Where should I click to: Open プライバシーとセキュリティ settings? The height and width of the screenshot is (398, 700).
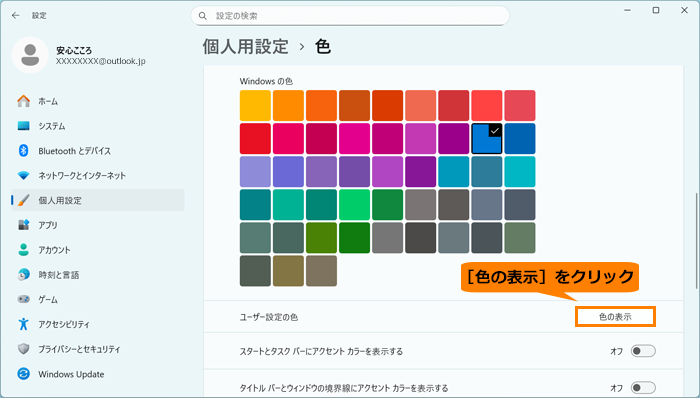point(97,349)
